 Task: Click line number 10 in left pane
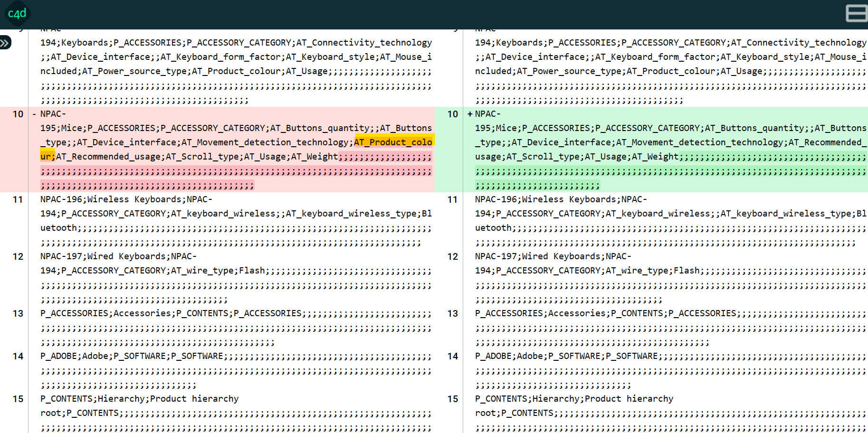[x=18, y=114]
